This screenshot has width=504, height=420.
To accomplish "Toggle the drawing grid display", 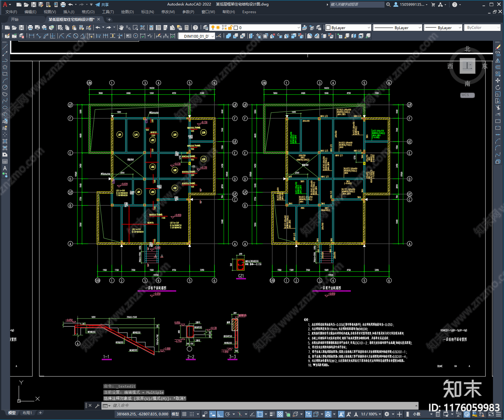I will tap(185, 414).
